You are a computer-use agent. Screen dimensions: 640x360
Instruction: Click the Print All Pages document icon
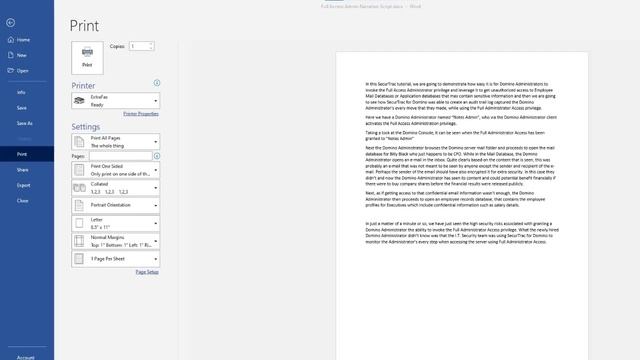pyautogui.click(x=79, y=142)
